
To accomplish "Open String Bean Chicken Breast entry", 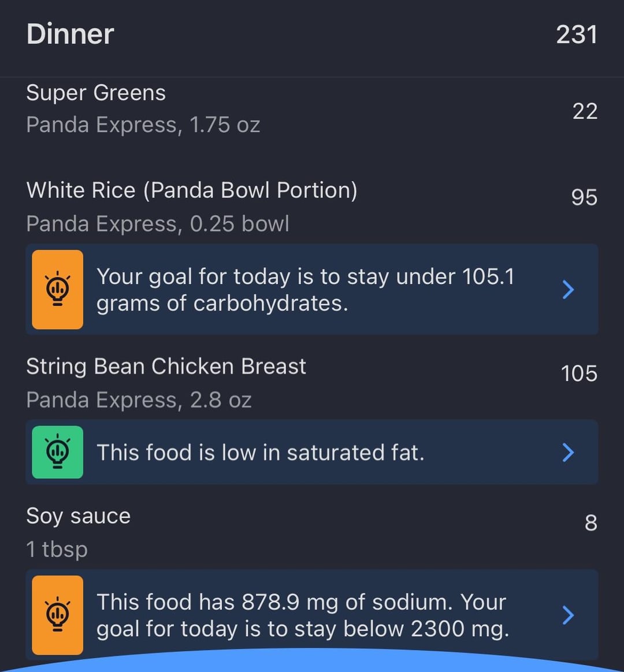I will (312, 383).
